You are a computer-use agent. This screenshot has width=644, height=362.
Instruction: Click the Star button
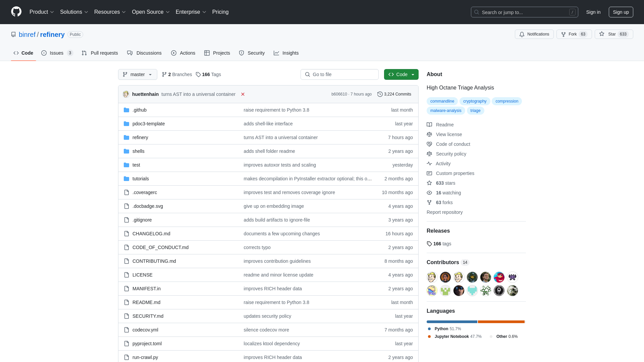(x=608, y=34)
